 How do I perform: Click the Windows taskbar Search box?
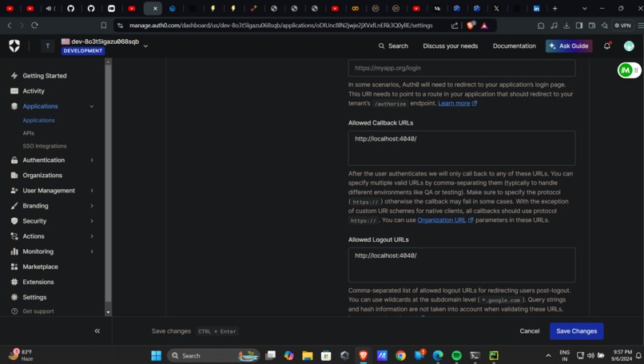click(213, 355)
